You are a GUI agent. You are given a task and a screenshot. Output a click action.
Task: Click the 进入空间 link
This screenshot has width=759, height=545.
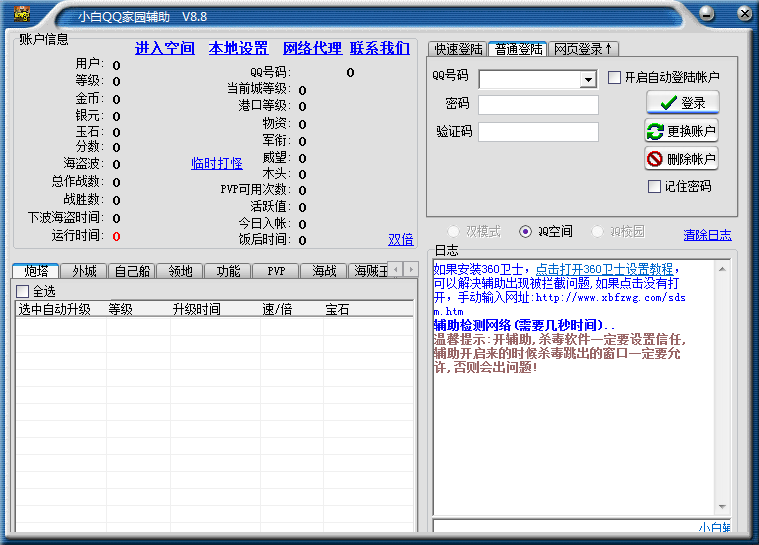point(165,48)
